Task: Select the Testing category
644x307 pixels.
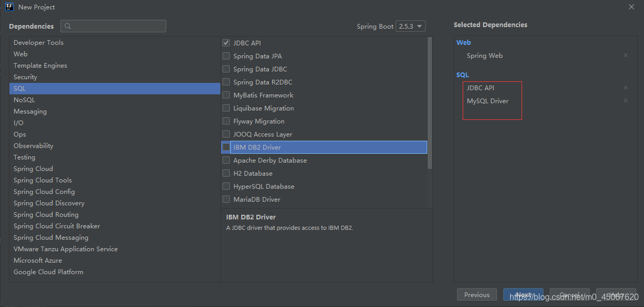Action: point(115,157)
